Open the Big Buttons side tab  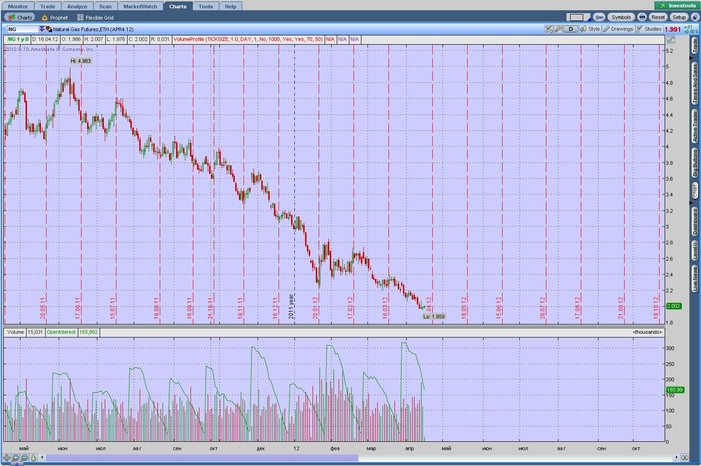click(695, 163)
